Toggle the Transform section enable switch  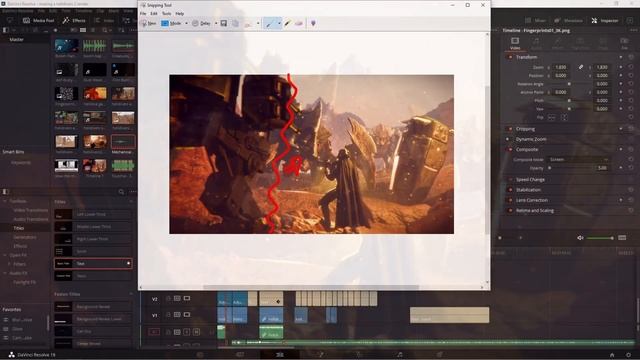click(x=510, y=57)
